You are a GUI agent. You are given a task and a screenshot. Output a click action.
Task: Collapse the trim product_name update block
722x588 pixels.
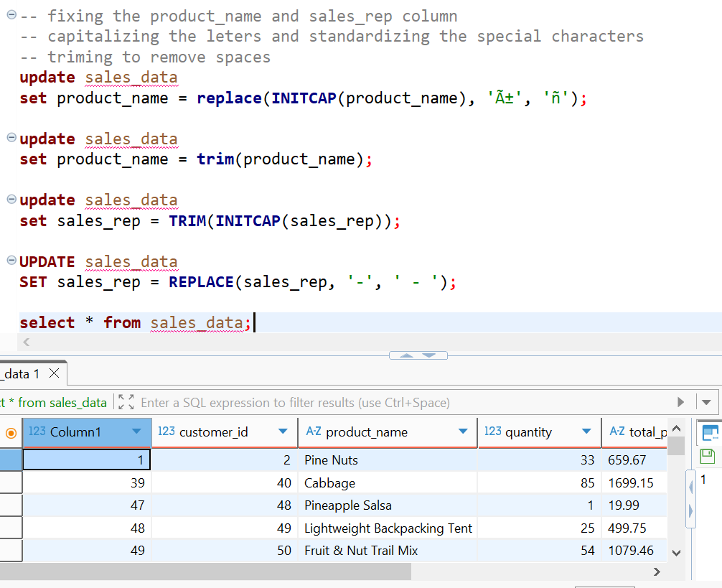point(11,137)
